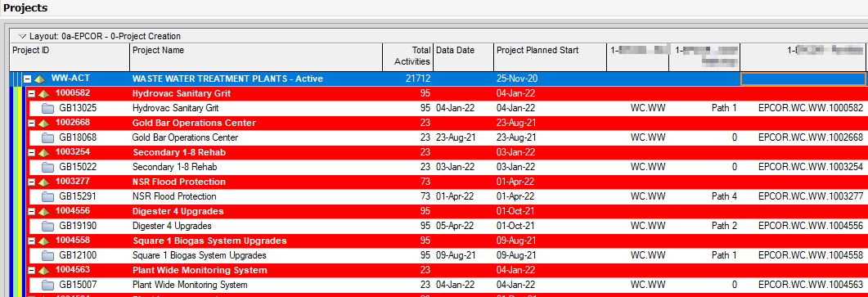This screenshot has width=868, height=297.
Task: Sort by the Project Name column header
Action: pos(256,57)
